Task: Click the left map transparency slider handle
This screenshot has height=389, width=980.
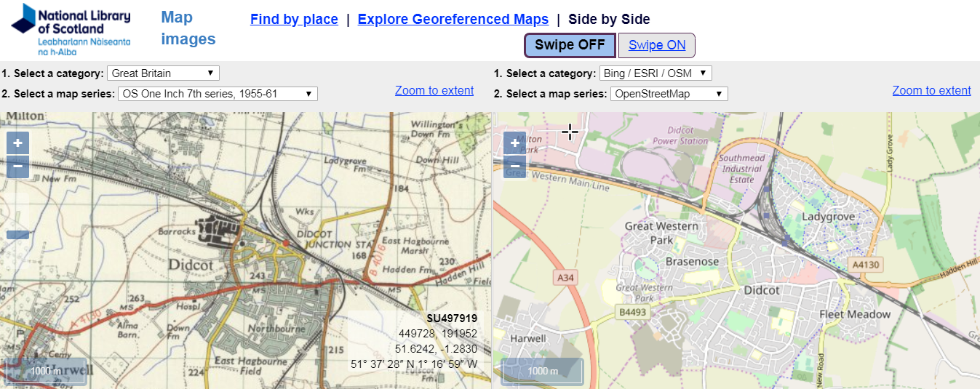Action: coord(17,235)
